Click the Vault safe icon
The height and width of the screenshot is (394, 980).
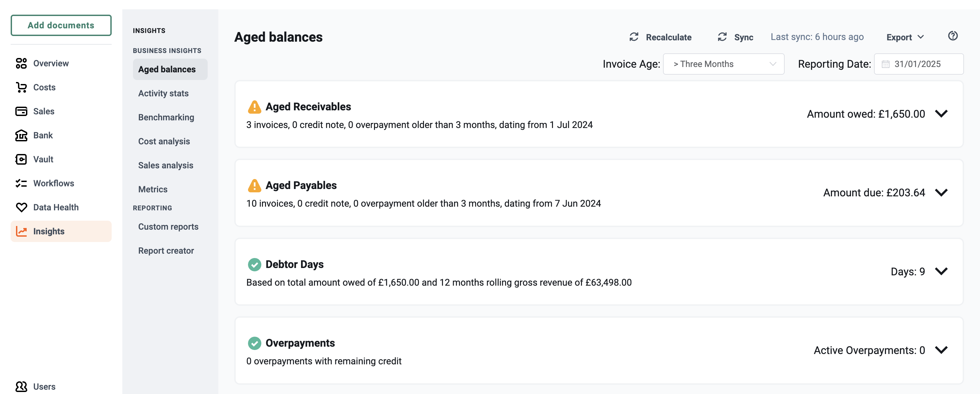(x=21, y=159)
